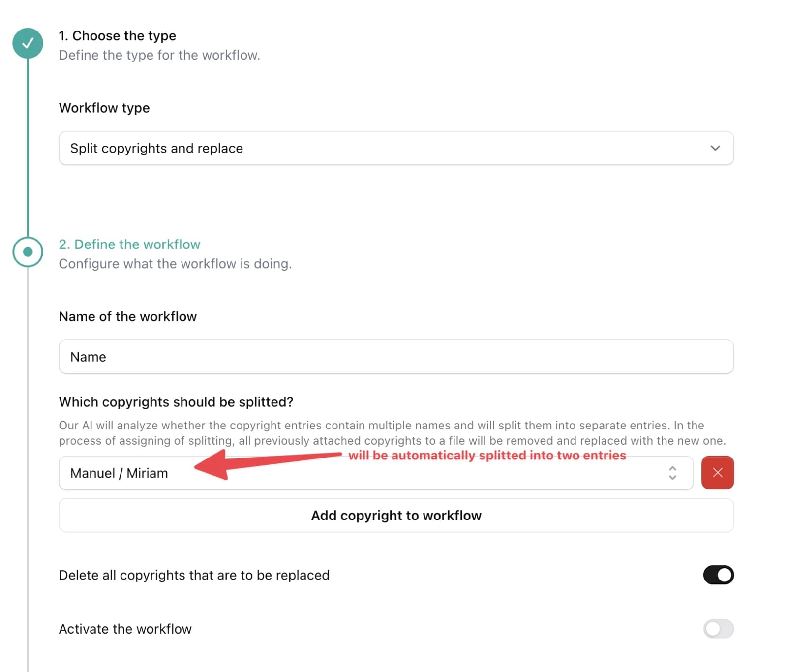Click Add copyright to workflow button
This screenshot has height=672, width=787.
(x=396, y=515)
